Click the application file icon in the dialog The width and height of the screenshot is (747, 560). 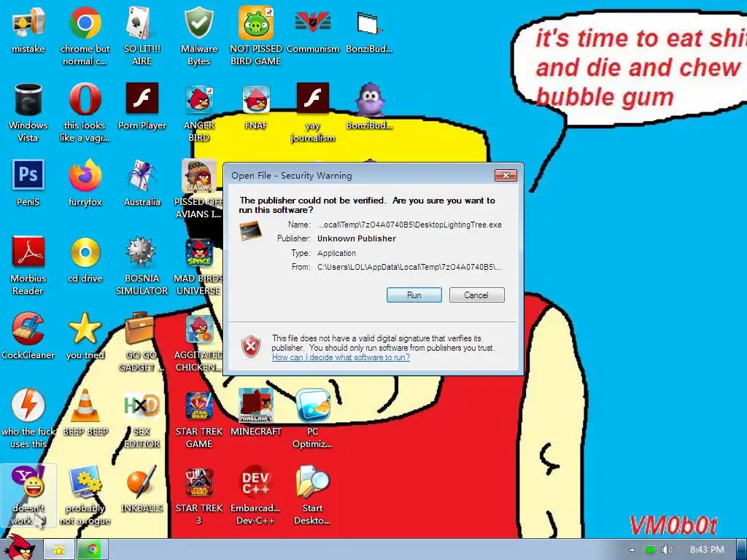[251, 230]
